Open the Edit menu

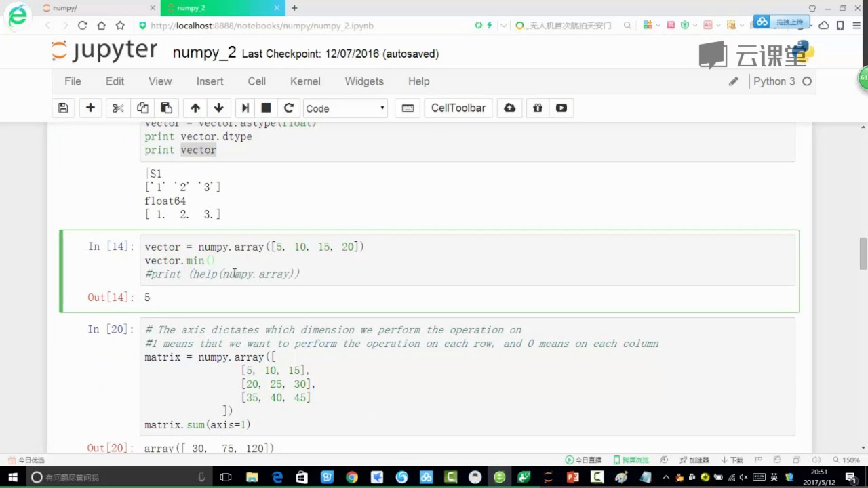(x=115, y=81)
